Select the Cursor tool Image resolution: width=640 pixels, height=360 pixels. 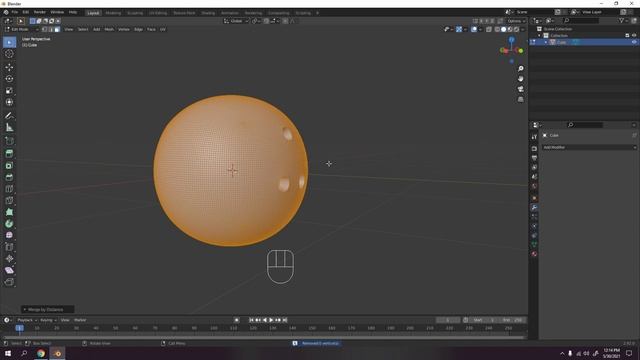pyautogui.click(x=9, y=54)
